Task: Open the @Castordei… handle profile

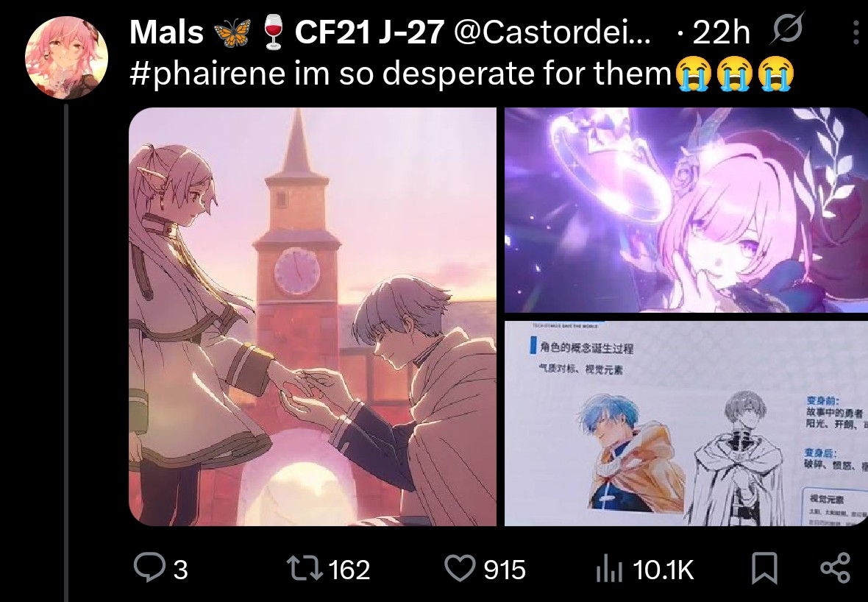Action: (x=552, y=32)
